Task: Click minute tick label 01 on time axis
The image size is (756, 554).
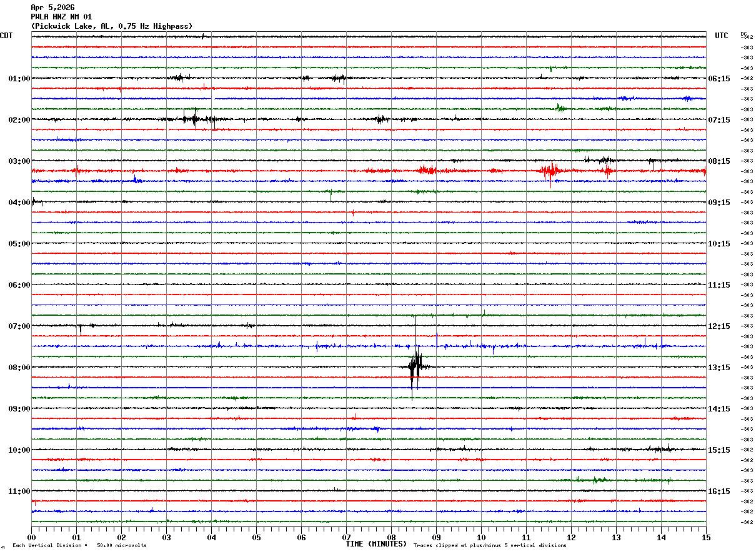Action: point(76,537)
